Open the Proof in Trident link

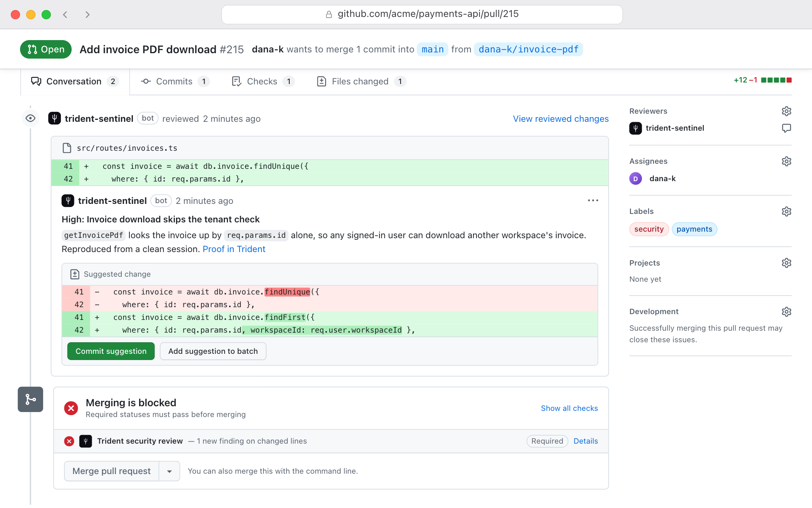pos(234,249)
